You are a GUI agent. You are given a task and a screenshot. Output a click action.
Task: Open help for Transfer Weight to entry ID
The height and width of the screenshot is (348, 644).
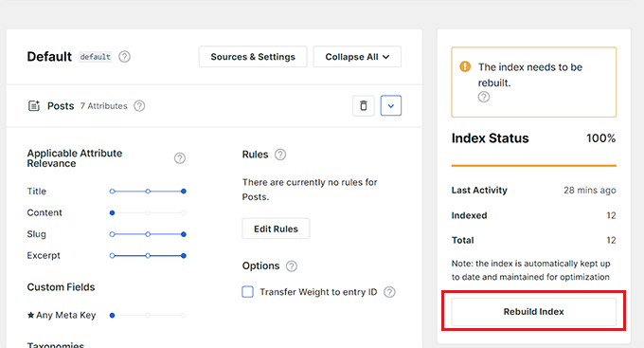click(x=389, y=292)
